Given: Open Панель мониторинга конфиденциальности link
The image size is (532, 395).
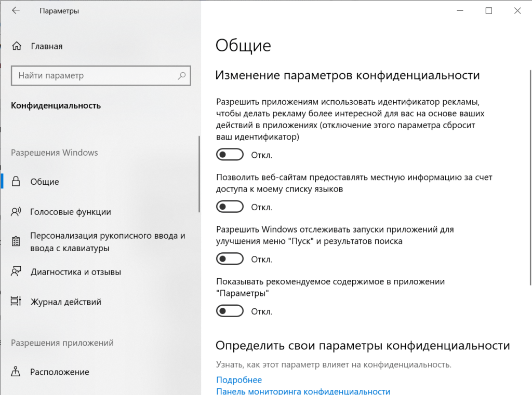Looking at the screenshot, I should click(x=303, y=391).
